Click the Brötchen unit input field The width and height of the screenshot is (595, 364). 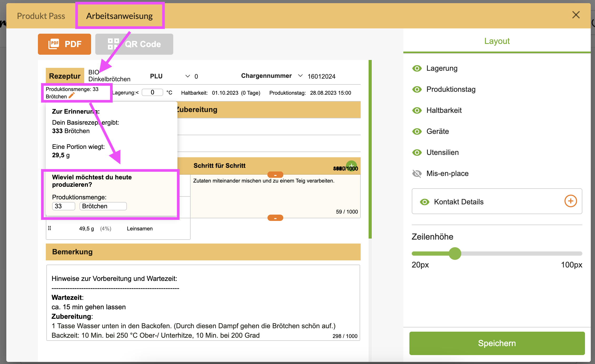103,206
